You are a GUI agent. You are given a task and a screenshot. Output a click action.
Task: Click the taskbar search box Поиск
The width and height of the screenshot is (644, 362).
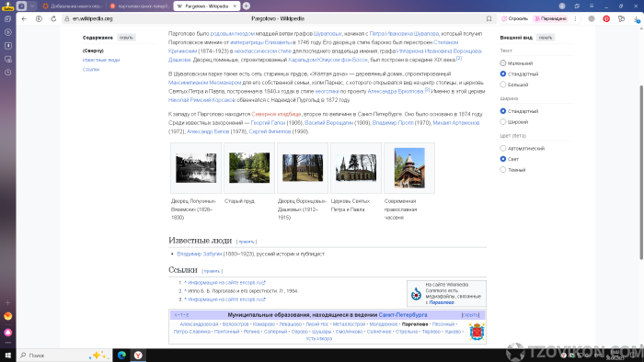(x=64, y=355)
